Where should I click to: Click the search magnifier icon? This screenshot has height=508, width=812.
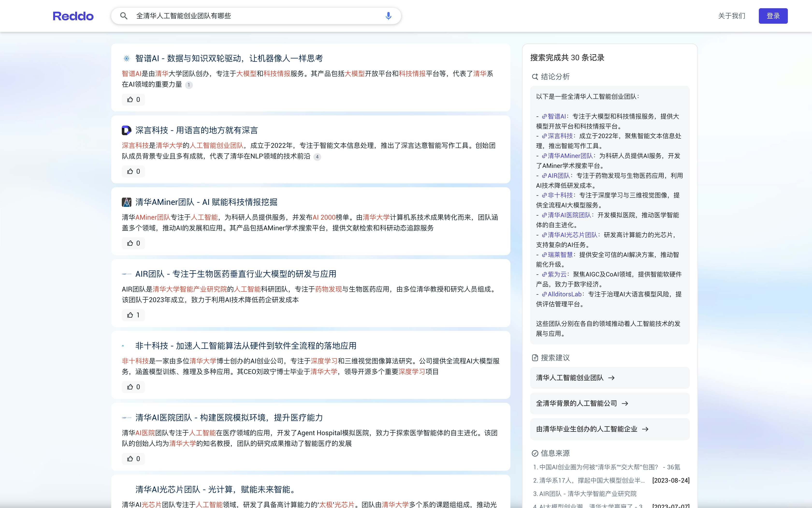[x=124, y=16]
